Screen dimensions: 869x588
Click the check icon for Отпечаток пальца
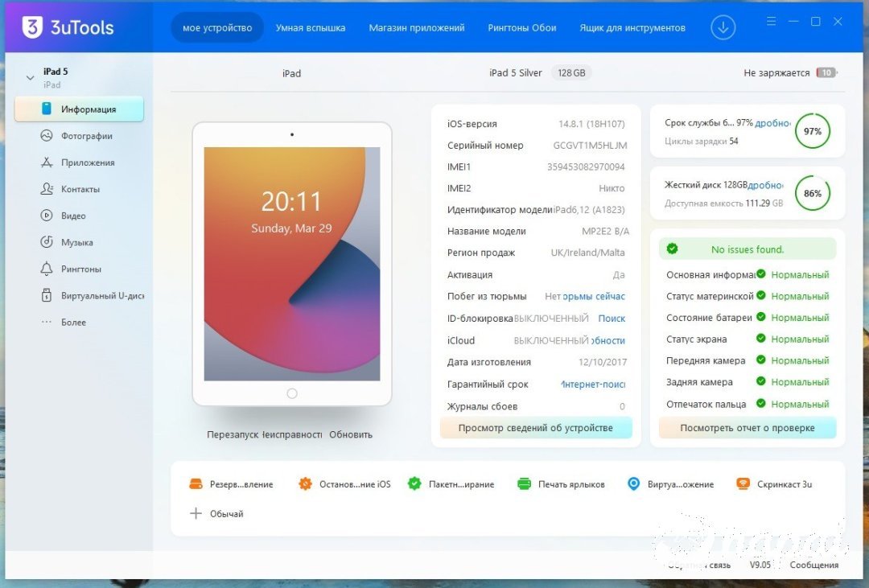(761, 404)
